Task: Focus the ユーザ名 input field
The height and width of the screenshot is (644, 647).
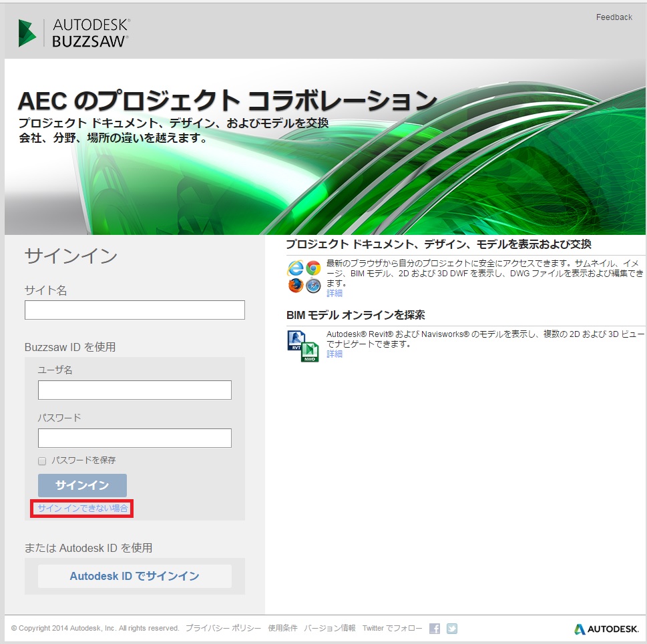Action: click(x=134, y=390)
